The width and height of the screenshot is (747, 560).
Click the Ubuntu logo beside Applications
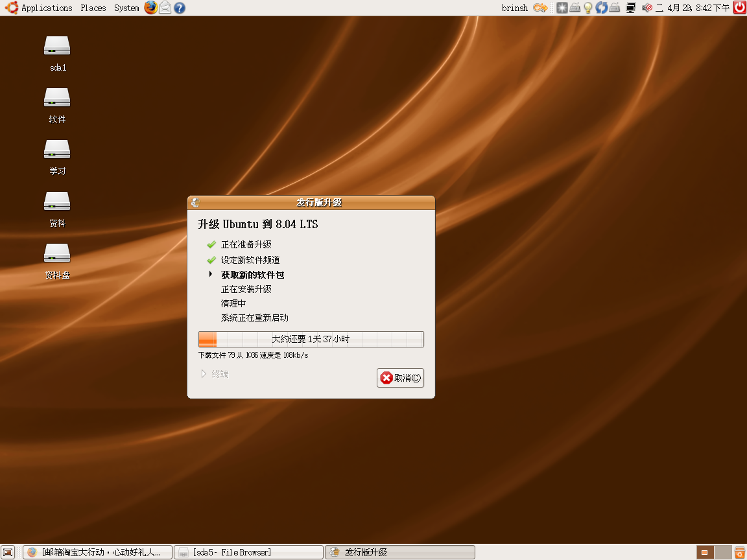pos(12,8)
